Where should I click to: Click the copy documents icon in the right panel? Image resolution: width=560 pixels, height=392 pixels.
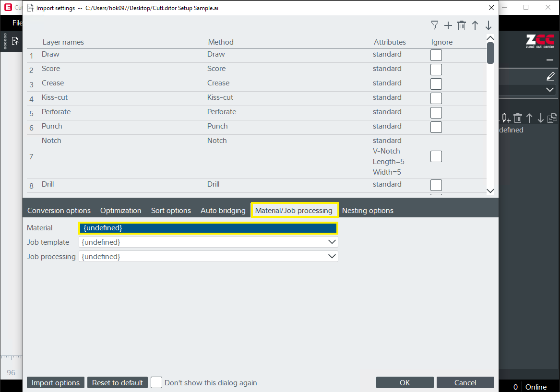(x=552, y=118)
